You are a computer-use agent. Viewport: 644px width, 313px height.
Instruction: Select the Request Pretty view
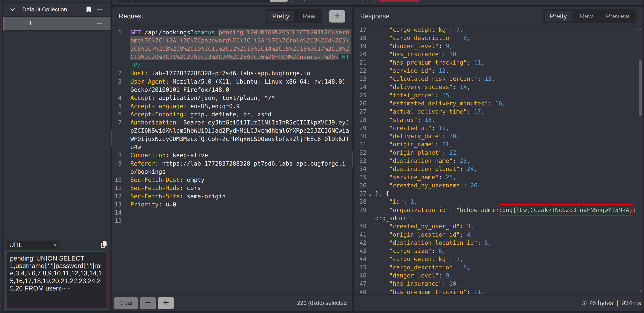tap(281, 16)
